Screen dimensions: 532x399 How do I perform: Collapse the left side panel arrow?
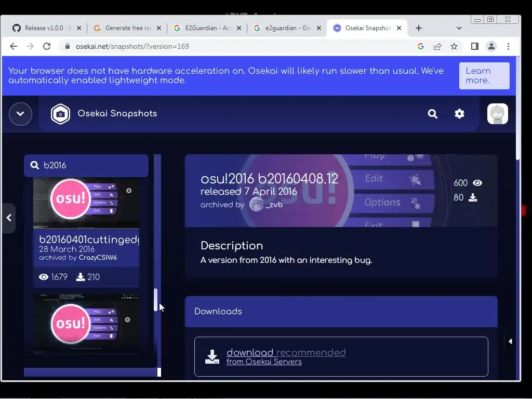click(9, 218)
